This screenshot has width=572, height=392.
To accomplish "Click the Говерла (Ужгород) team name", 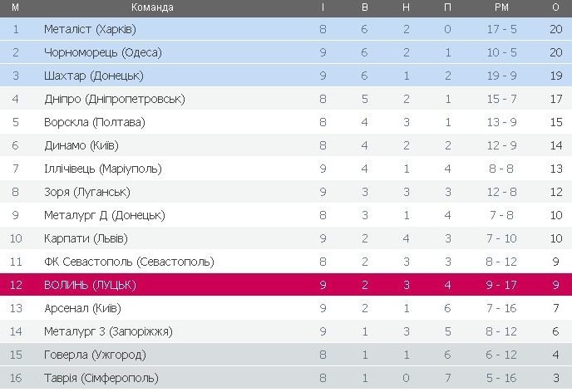I will (x=95, y=355).
